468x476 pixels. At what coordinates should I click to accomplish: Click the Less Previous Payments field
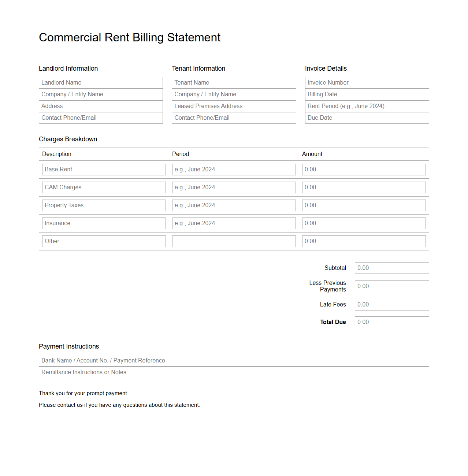click(x=391, y=286)
